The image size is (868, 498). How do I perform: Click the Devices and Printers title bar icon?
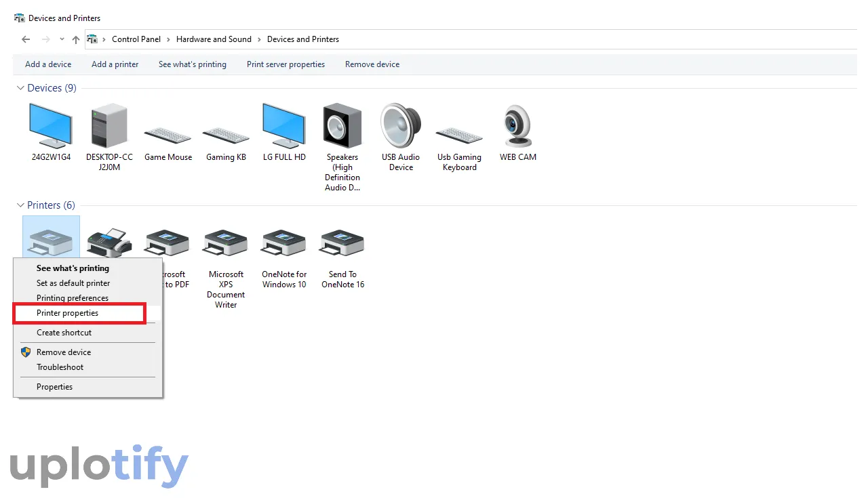click(x=20, y=18)
